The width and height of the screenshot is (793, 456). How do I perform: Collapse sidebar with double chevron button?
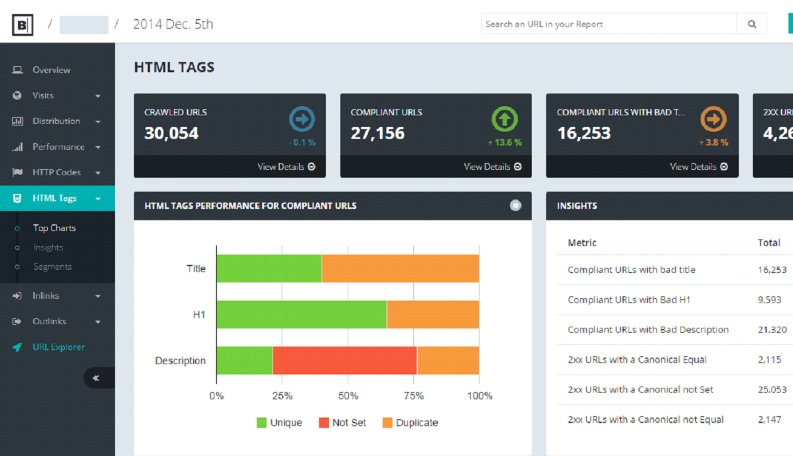tap(96, 378)
